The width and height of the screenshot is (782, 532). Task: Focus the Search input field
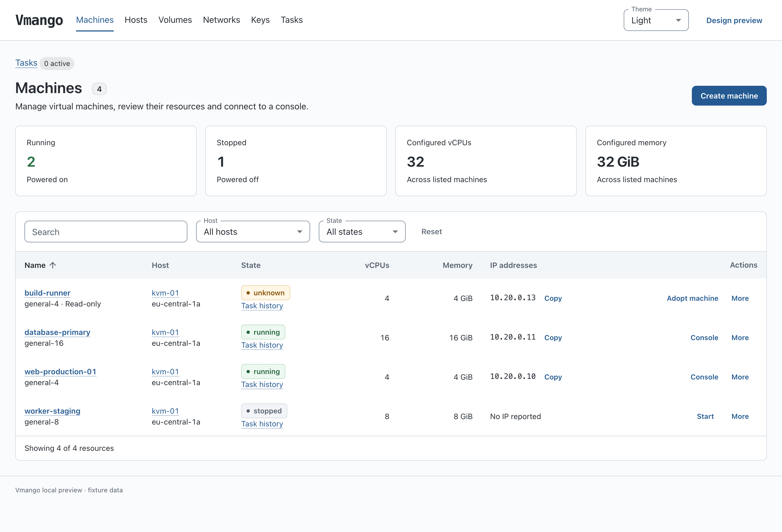click(x=106, y=232)
